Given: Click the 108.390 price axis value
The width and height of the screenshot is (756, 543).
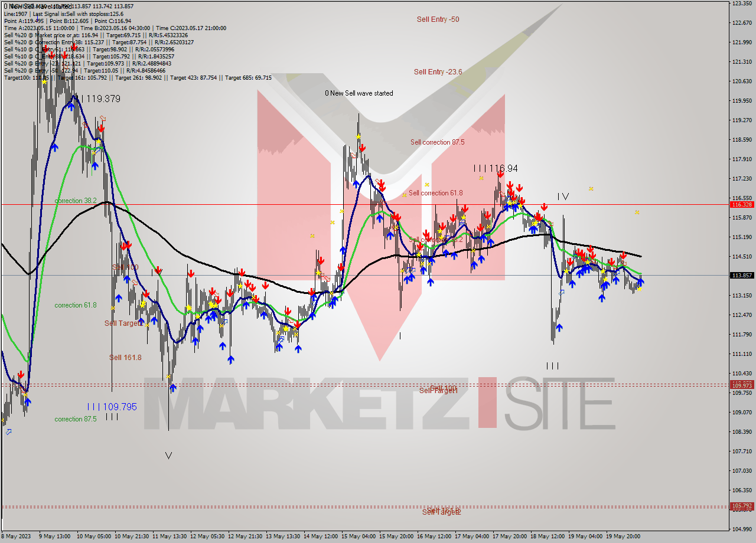Looking at the screenshot, I should [x=742, y=432].
